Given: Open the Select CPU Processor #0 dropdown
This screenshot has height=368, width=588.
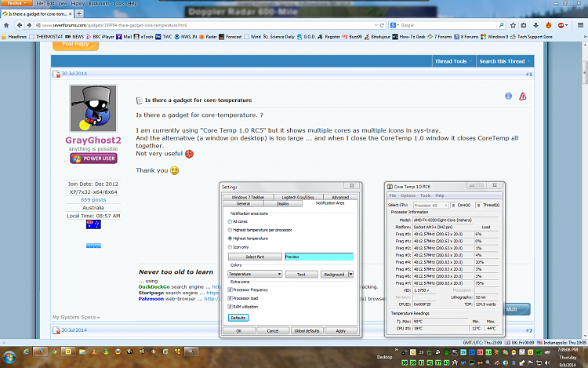Looking at the screenshot, I should 430,206.
